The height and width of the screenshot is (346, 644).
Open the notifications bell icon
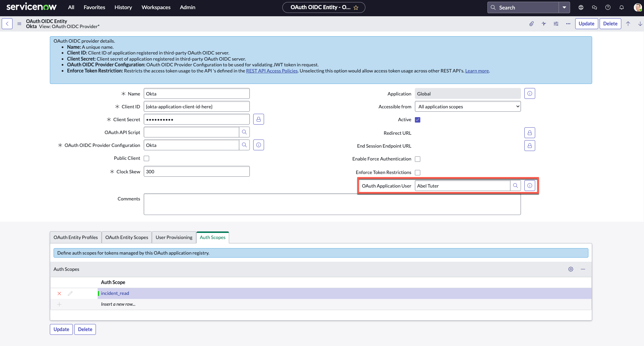622,7
